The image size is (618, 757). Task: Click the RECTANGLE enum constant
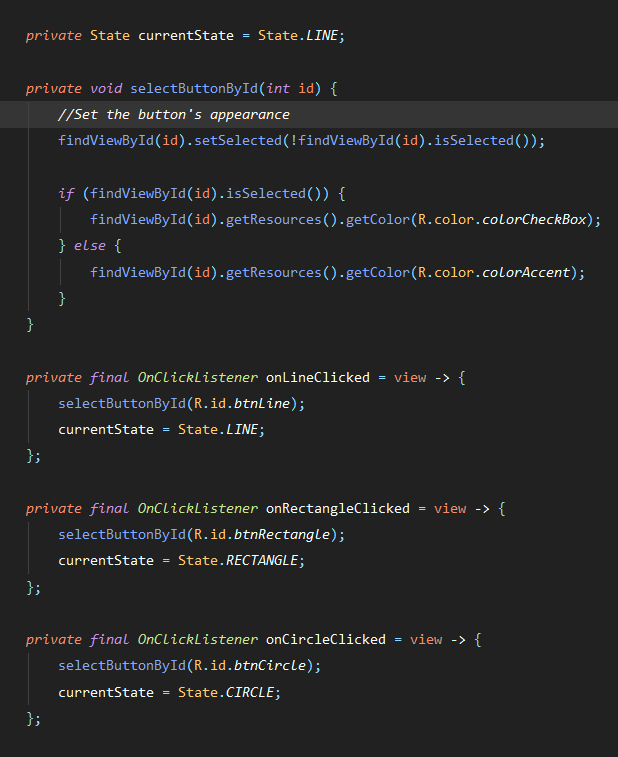(x=262, y=561)
